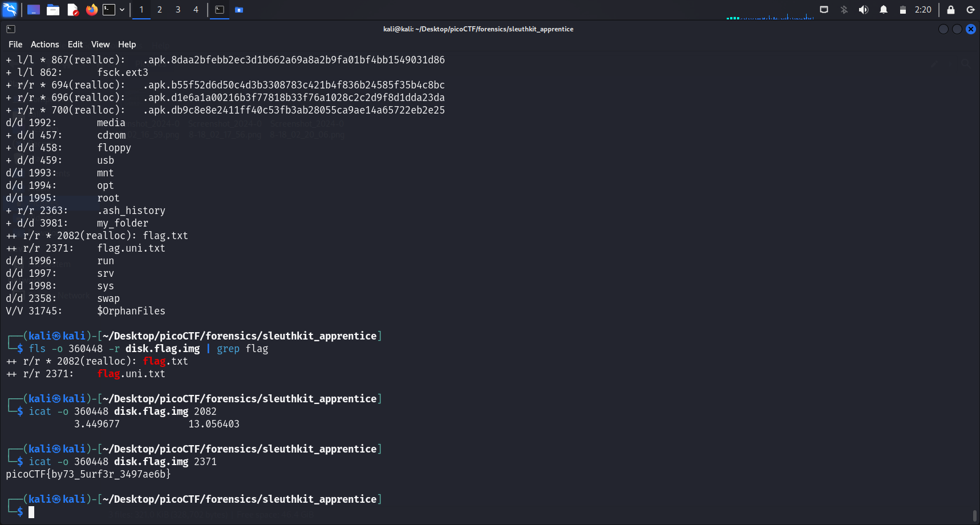Open the Help menu

127,45
